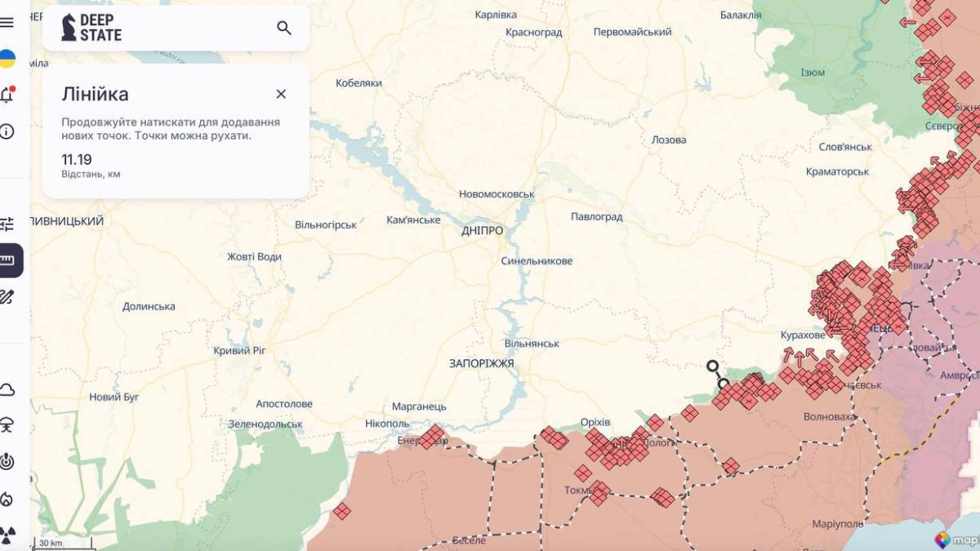Click the Кривий Ріг city label
The image size is (980, 551).
click(x=239, y=350)
